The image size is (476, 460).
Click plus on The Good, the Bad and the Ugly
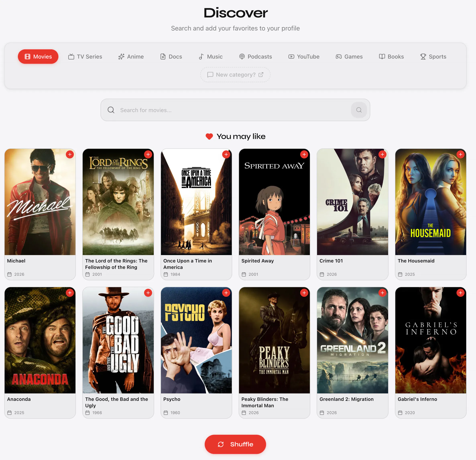pos(148,293)
